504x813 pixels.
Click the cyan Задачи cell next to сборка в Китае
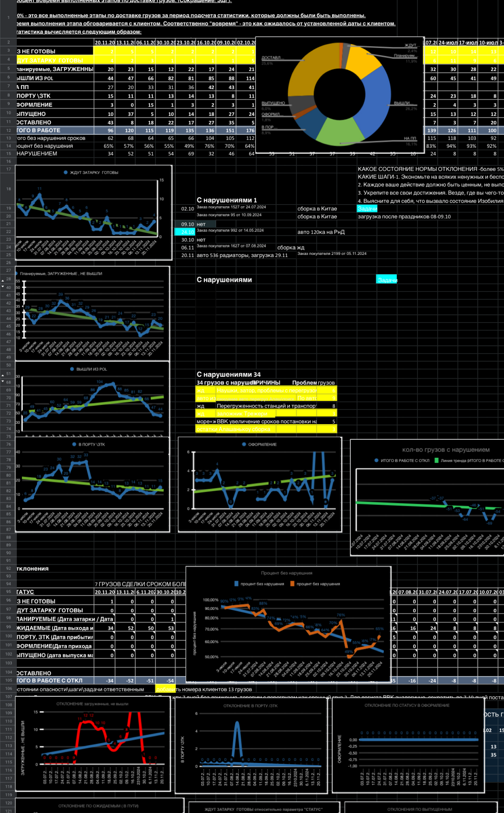click(367, 209)
